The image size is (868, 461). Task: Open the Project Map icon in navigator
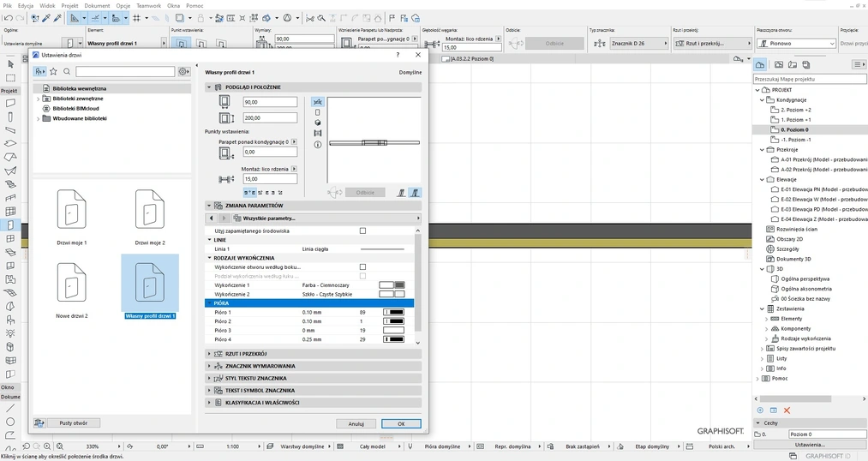pos(760,65)
